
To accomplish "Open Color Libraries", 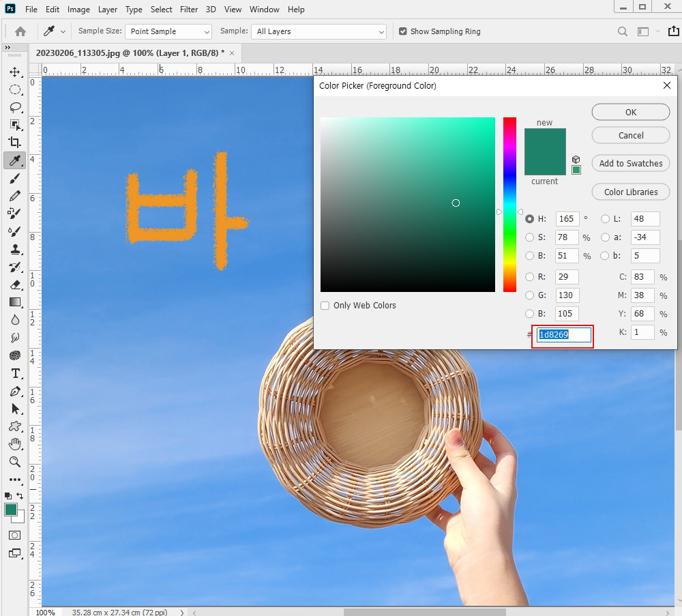I will point(631,192).
